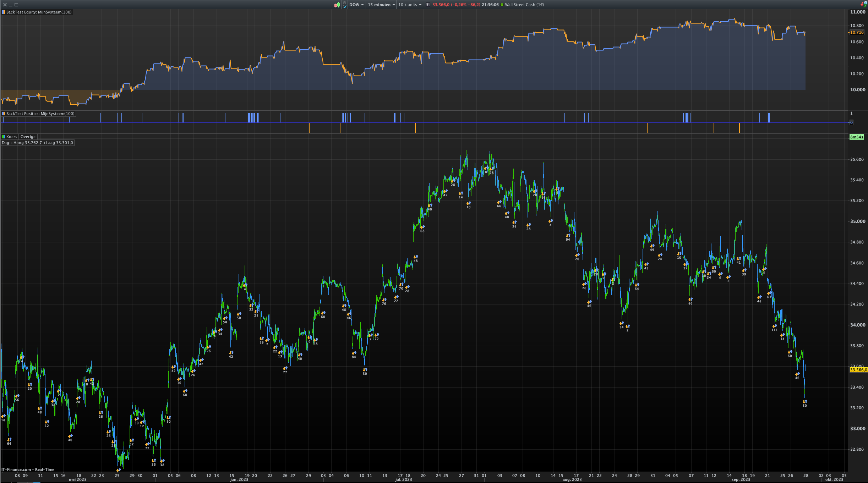Click the BackTest Posities color icon
The height and width of the screenshot is (483, 868).
click(4, 114)
